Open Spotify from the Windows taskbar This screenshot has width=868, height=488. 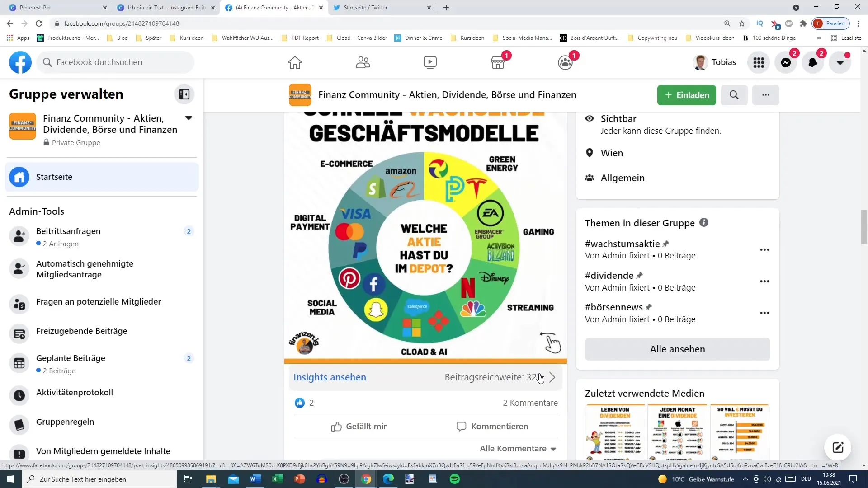coord(455,479)
